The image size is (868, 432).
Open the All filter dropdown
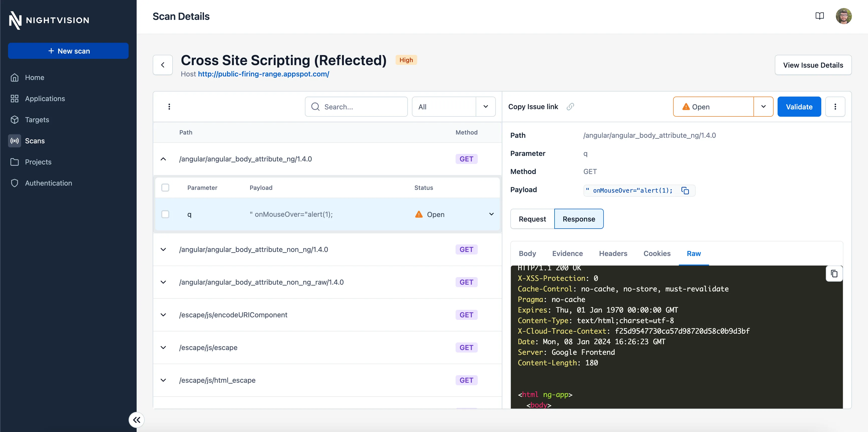[x=454, y=107]
